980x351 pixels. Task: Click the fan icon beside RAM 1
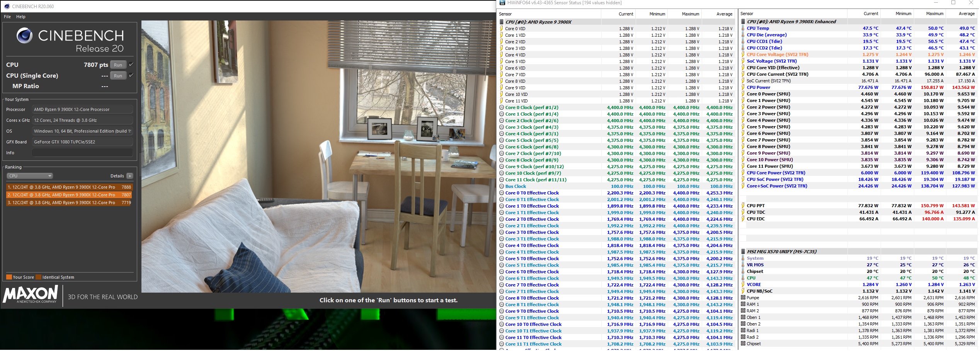coord(743,304)
